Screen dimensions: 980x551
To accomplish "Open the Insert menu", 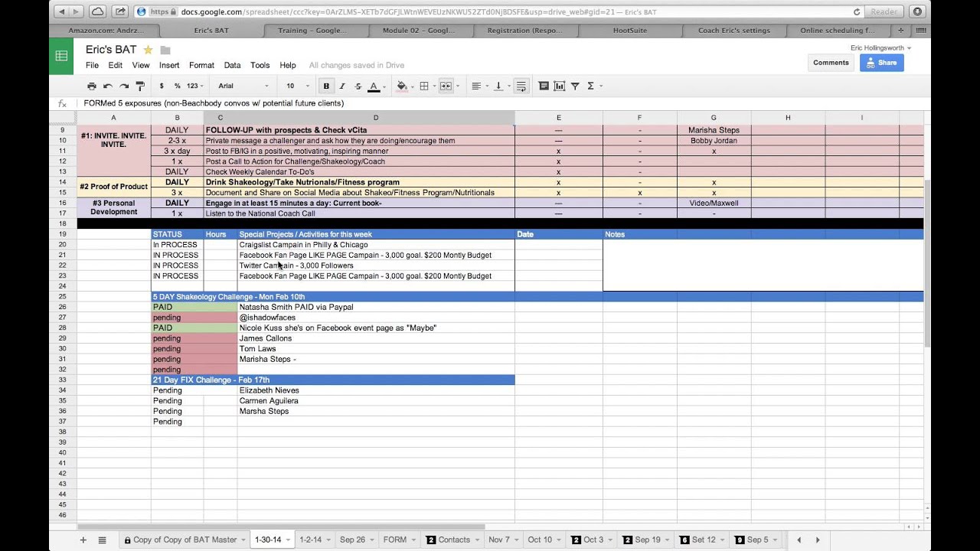I will (x=169, y=65).
